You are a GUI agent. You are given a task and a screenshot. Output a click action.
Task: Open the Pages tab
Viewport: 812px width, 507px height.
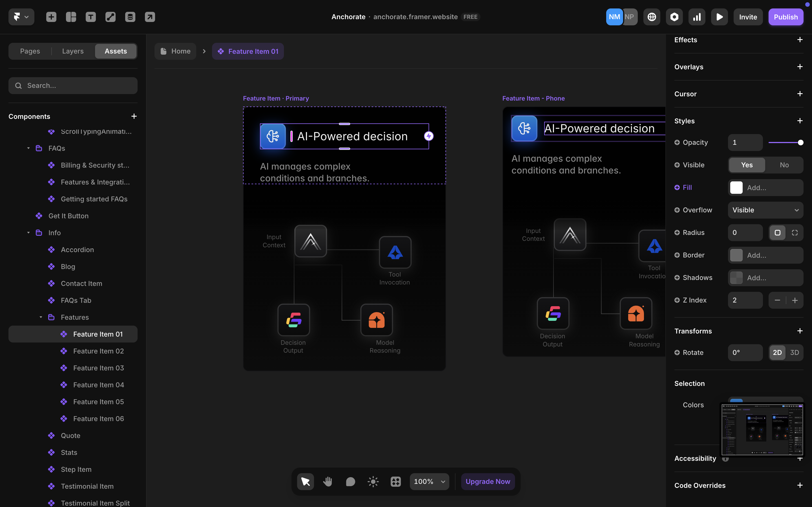30,51
